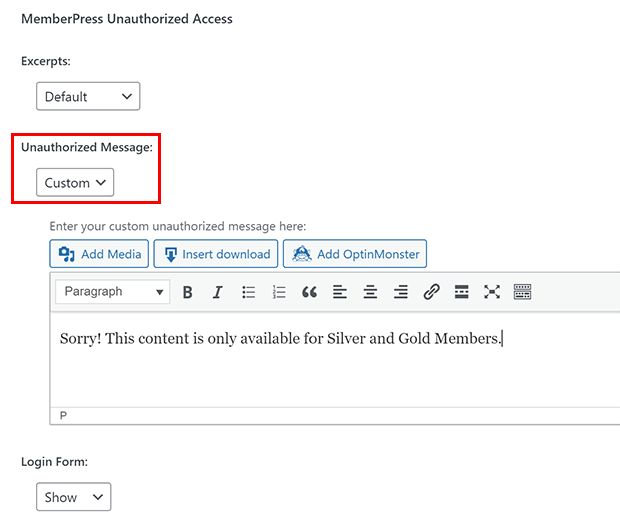Insert Read More tag

coord(461,292)
